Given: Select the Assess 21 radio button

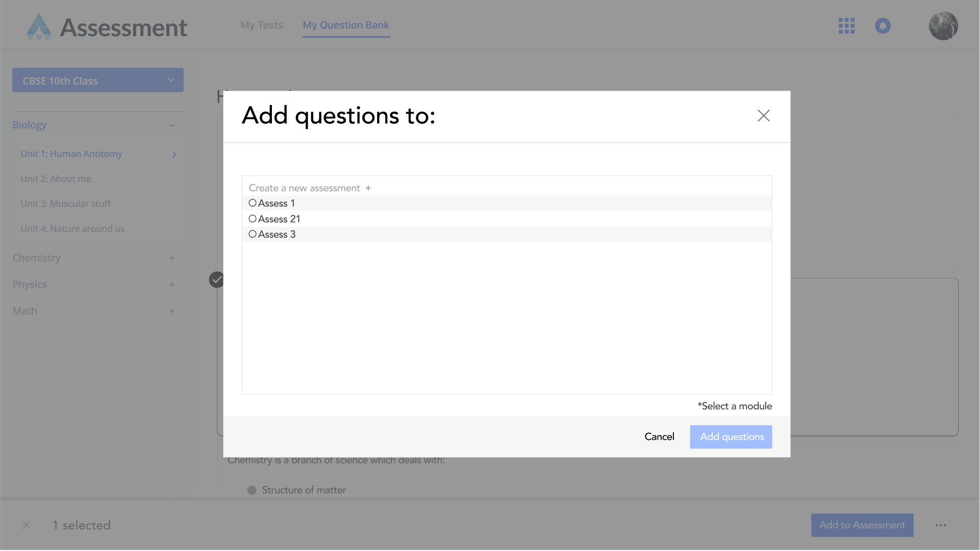Looking at the screenshot, I should (x=253, y=219).
